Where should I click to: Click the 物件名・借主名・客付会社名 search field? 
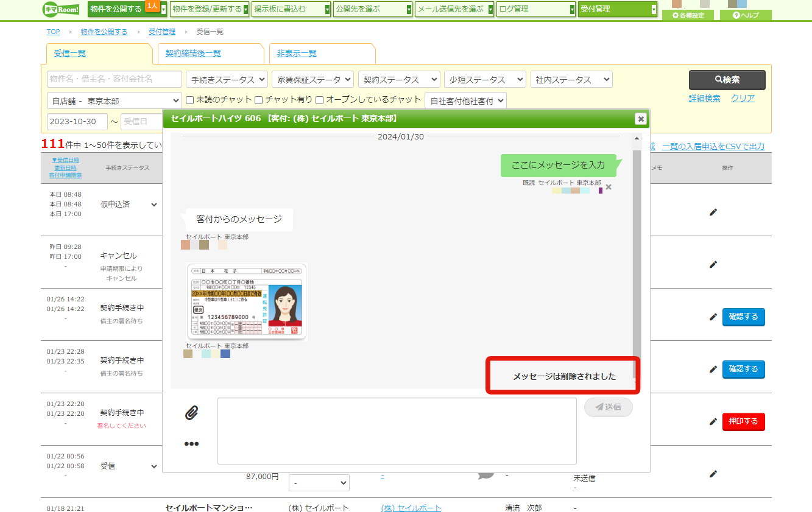click(x=115, y=79)
